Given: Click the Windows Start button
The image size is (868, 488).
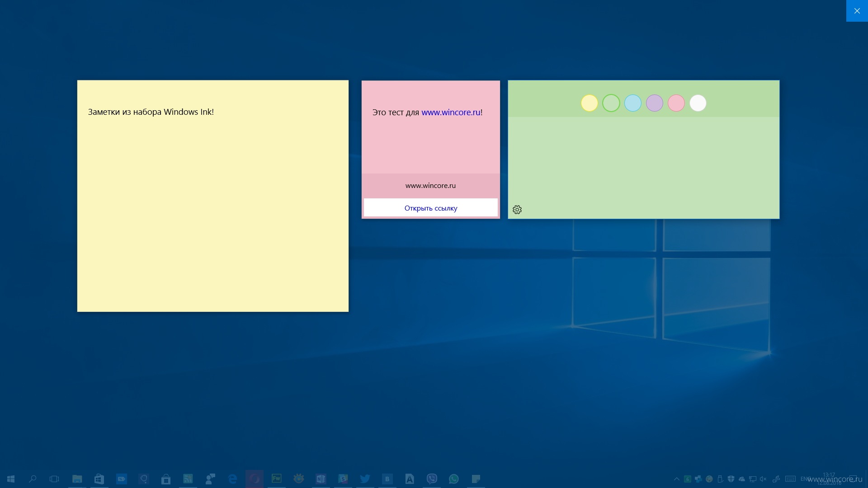Looking at the screenshot, I should [x=11, y=479].
